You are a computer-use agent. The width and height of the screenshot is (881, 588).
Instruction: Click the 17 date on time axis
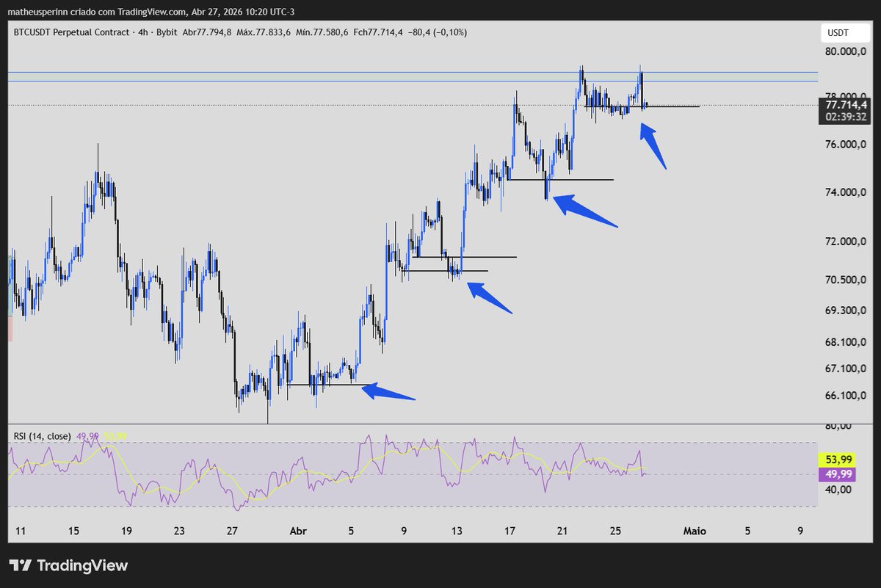point(510,531)
